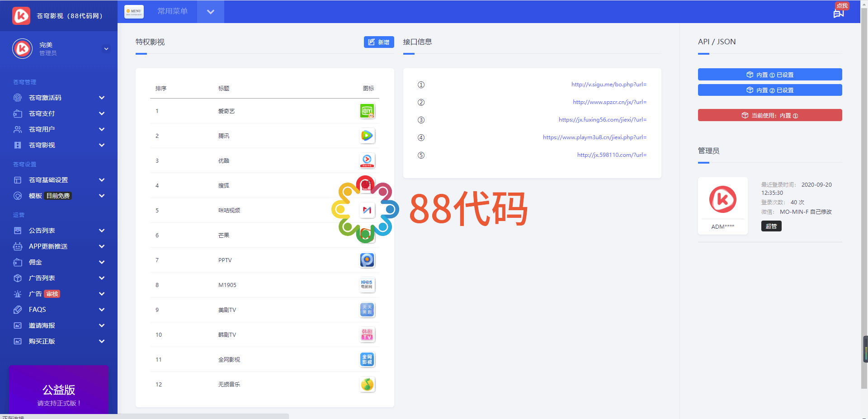Click the 爱奇艺 title cell
Viewport: 868px width, 419px height.
(x=226, y=111)
